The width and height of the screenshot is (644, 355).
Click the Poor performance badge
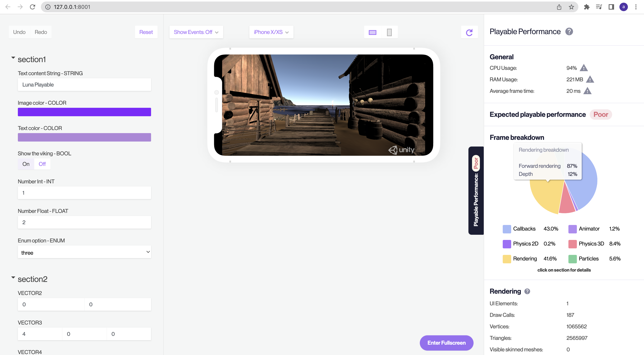tap(600, 114)
